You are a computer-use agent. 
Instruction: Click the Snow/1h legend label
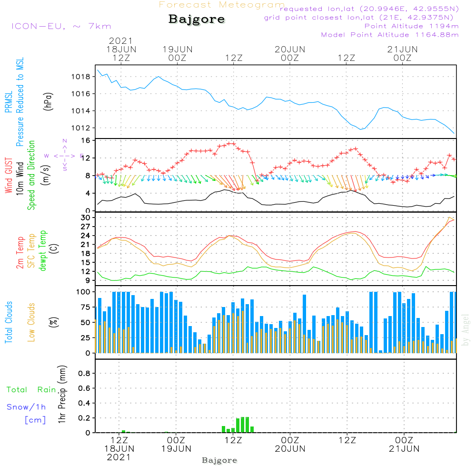click(x=26, y=407)
